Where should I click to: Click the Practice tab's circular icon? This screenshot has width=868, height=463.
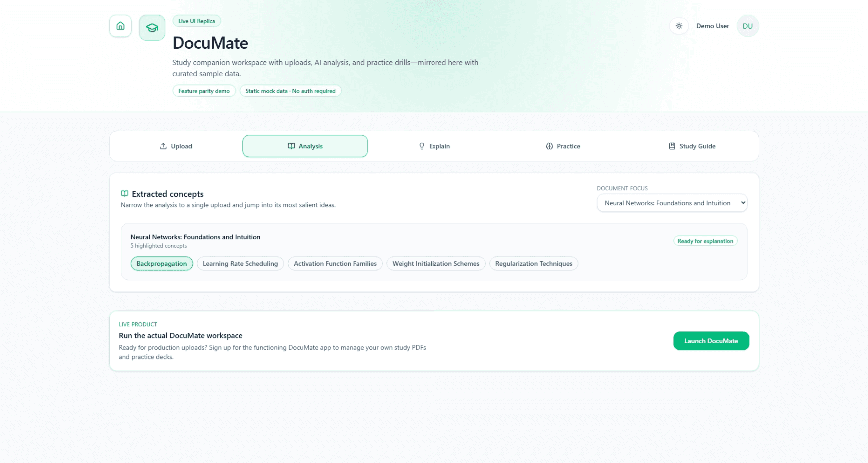point(549,146)
